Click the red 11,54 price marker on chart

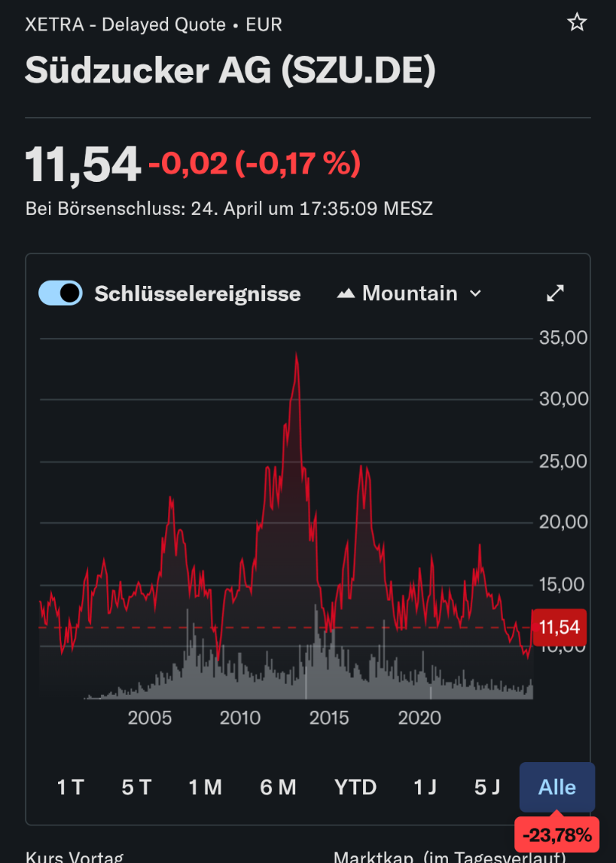pos(559,628)
